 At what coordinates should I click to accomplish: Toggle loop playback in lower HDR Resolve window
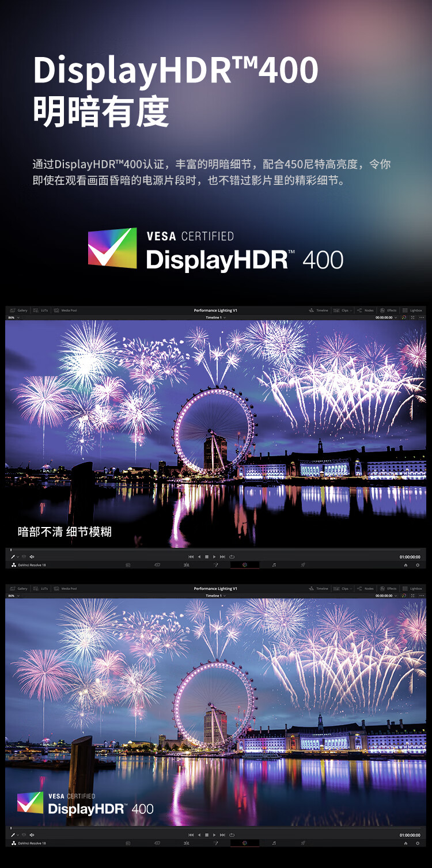232,835
